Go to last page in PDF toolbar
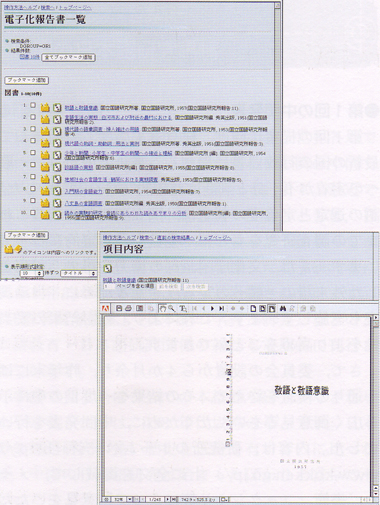This screenshot has height=505, width=380. [x=221, y=308]
